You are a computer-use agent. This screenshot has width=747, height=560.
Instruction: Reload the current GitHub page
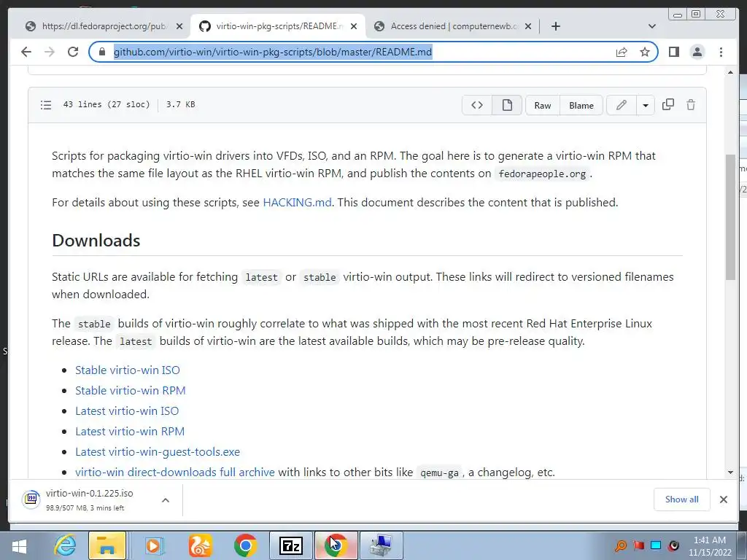point(73,52)
